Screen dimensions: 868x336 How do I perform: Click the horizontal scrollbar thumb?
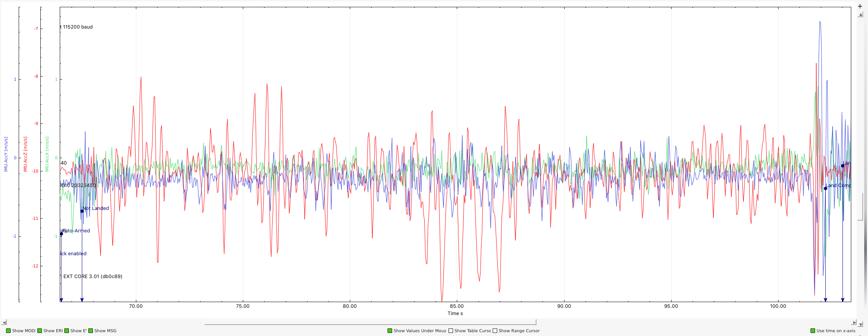[x=370, y=322]
